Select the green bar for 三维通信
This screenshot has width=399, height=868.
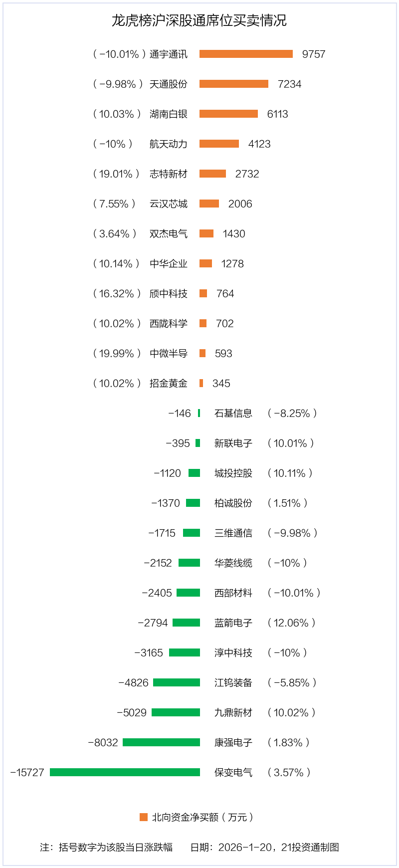192,533
